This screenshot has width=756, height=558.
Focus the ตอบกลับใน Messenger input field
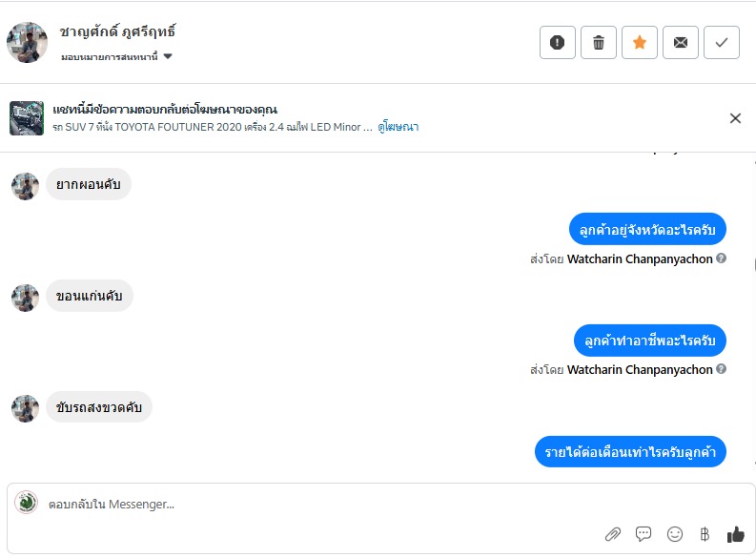coord(315,504)
